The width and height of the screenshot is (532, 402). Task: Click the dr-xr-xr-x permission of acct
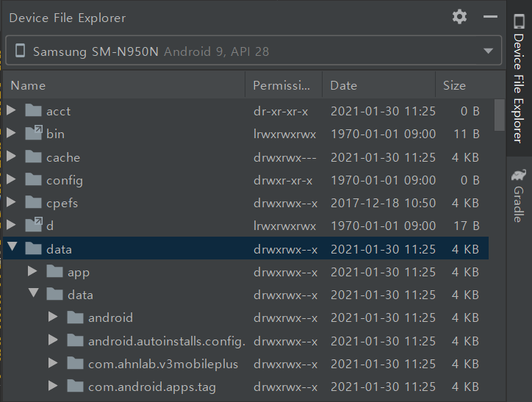(281, 111)
